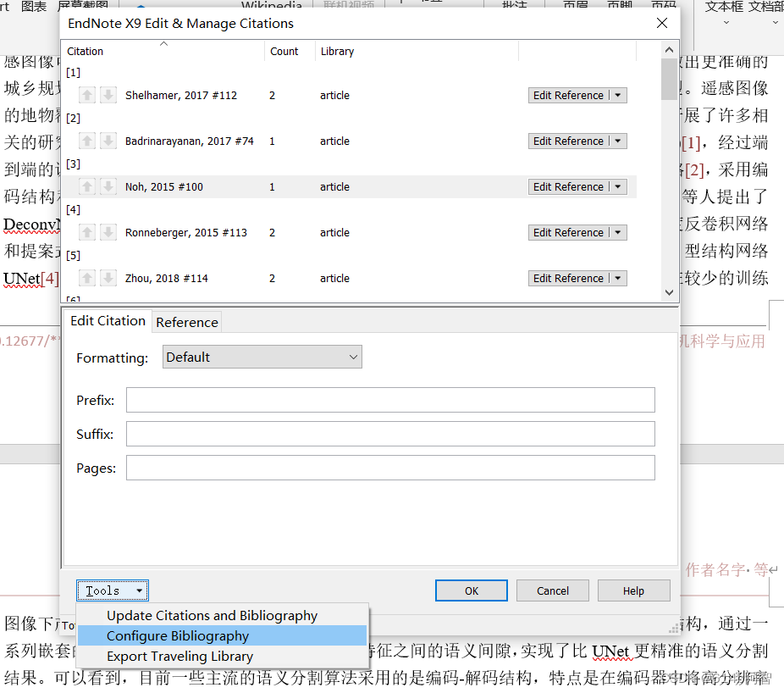Sort by the Library column header
784x693 pixels.
(x=417, y=51)
